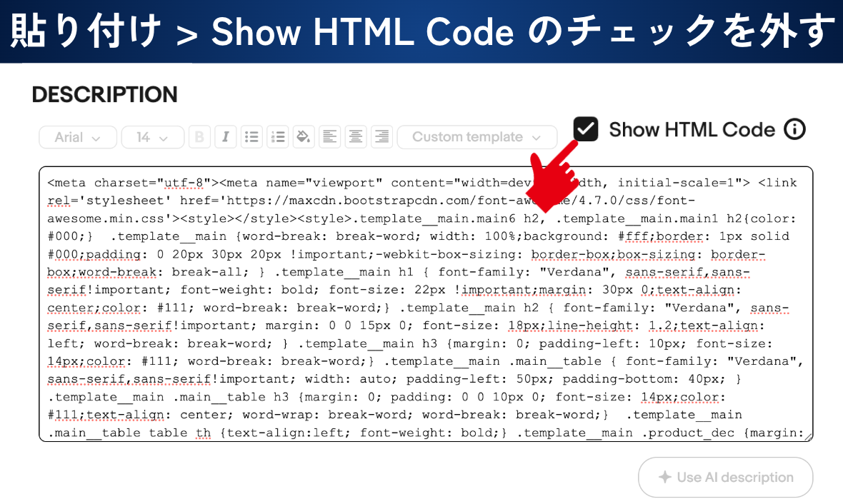Click the info icon beside Show HTML Code
This screenshot has width=843, height=504.
pos(794,129)
